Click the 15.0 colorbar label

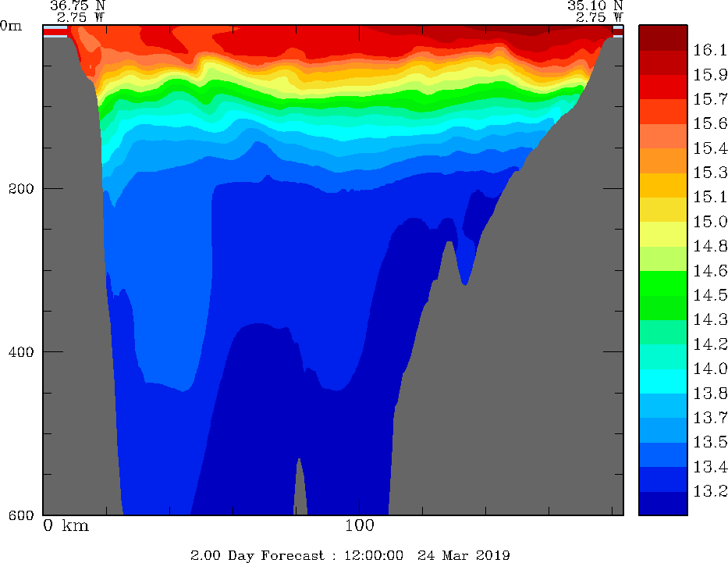pyautogui.click(x=710, y=222)
